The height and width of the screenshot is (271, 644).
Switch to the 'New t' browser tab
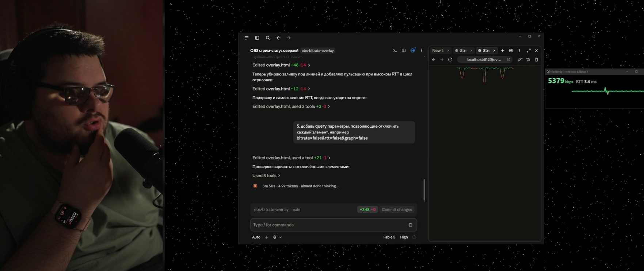click(438, 51)
